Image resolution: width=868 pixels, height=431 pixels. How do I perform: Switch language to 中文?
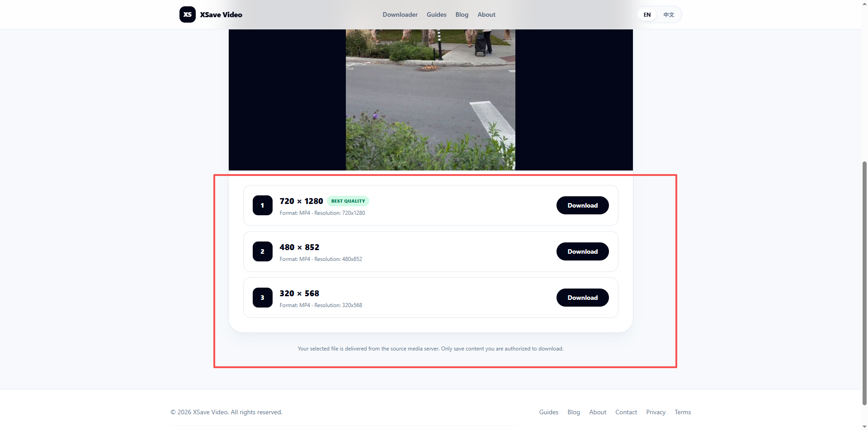point(669,14)
